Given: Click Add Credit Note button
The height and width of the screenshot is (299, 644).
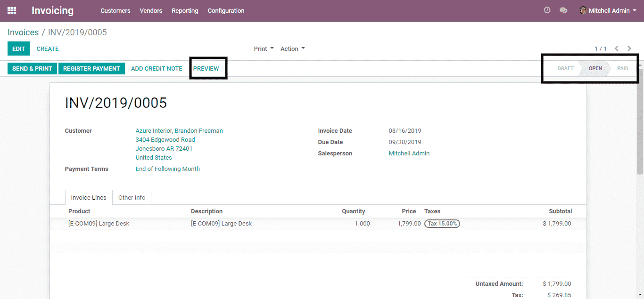Looking at the screenshot, I should coord(157,68).
